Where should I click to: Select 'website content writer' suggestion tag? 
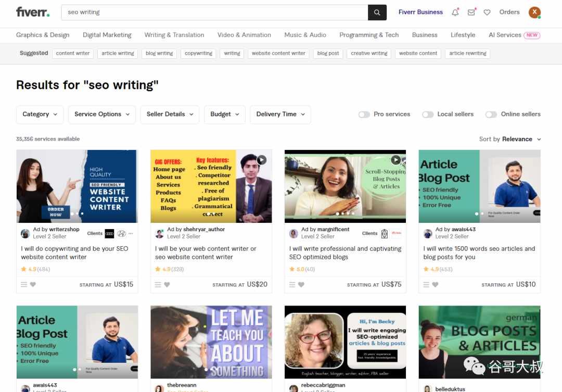tap(278, 54)
